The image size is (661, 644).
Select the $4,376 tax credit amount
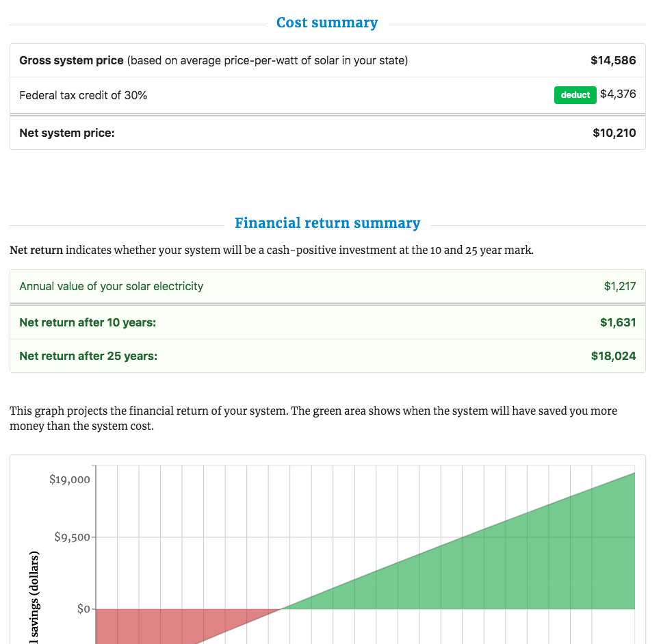(618, 94)
